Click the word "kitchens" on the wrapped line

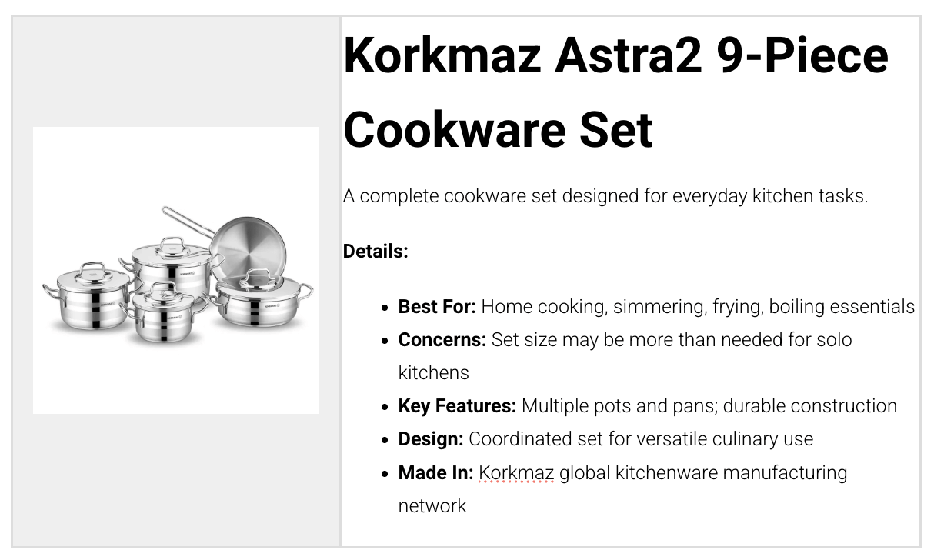pyautogui.click(x=433, y=373)
